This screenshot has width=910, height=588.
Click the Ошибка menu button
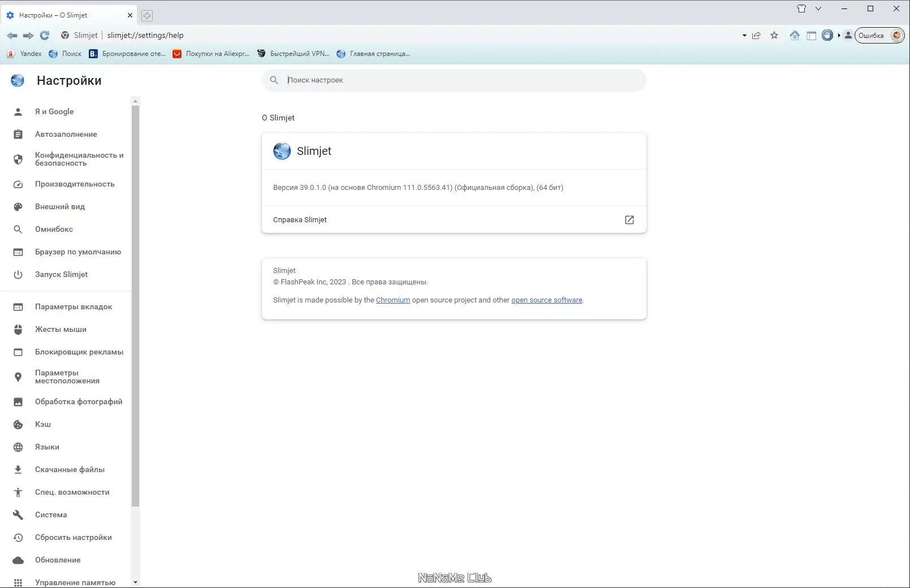[x=879, y=36]
